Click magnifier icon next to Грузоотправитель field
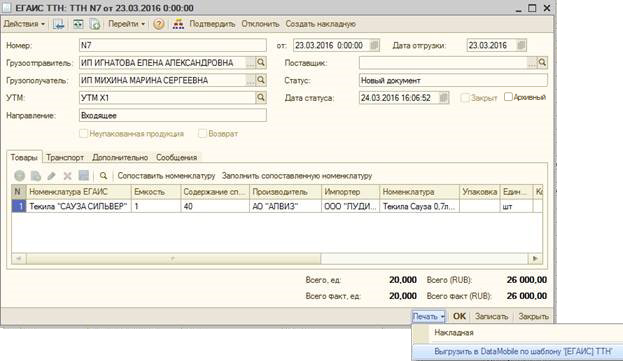623x361 pixels. pos(261,63)
